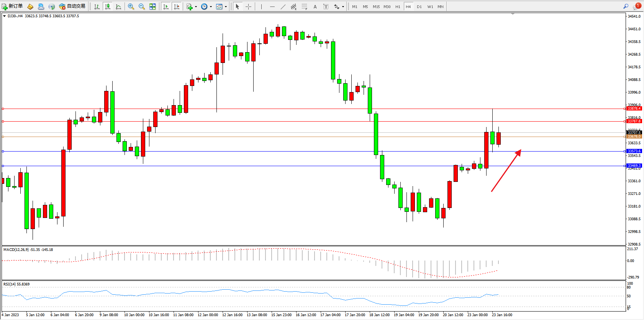Viewport: 644px width, 320px height.
Task: Expand the indicators list dropdown arrow
Action: pos(196,7)
